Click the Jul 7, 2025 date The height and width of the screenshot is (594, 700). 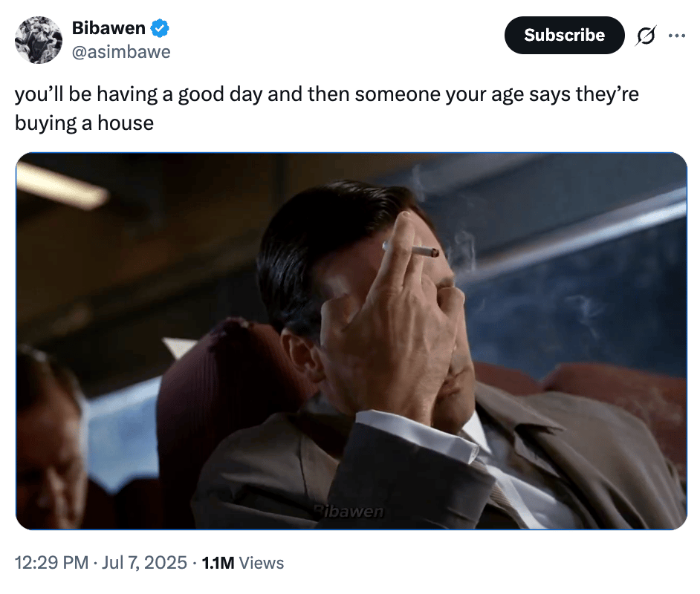144,563
